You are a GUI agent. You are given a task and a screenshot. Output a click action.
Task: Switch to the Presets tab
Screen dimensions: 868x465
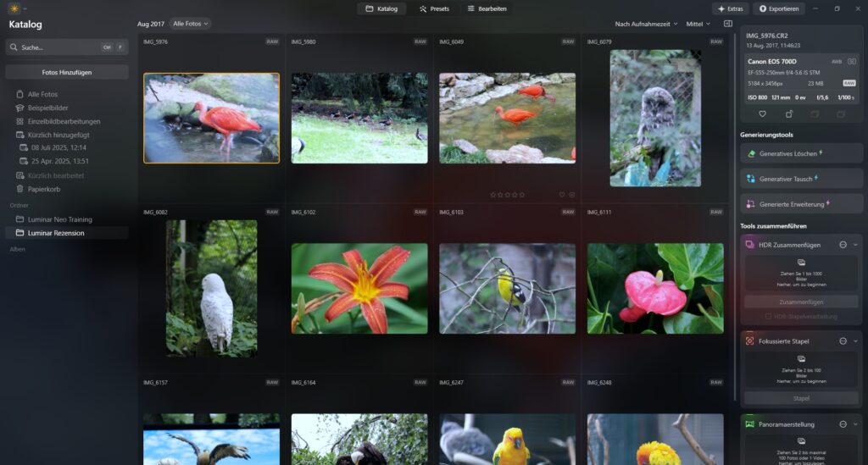point(435,8)
